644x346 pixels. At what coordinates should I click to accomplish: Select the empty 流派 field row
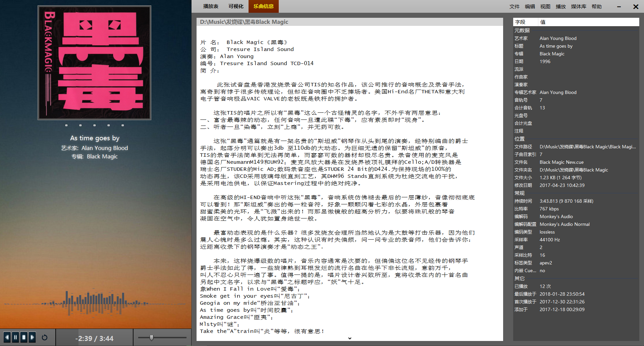576,69
